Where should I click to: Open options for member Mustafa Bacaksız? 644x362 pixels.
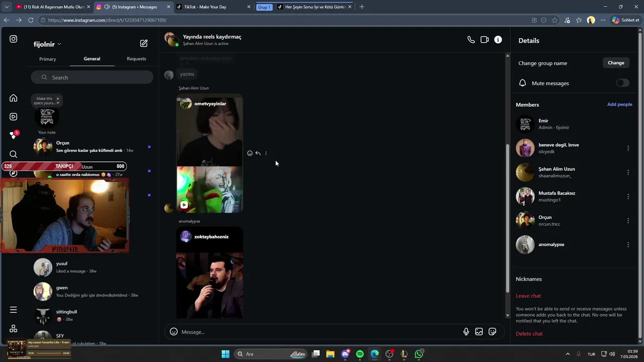pyautogui.click(x=628, y=196)
